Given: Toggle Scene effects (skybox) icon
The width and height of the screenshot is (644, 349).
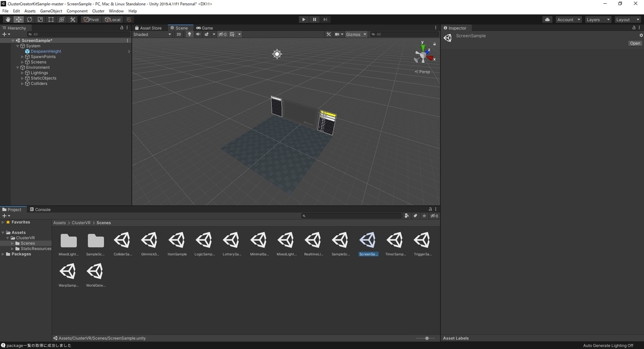Looking at the screenshot, I should click(x=208, y=34).
